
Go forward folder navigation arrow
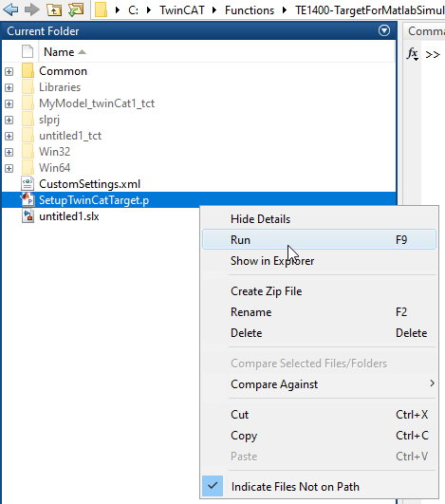(x=32, y=9)
